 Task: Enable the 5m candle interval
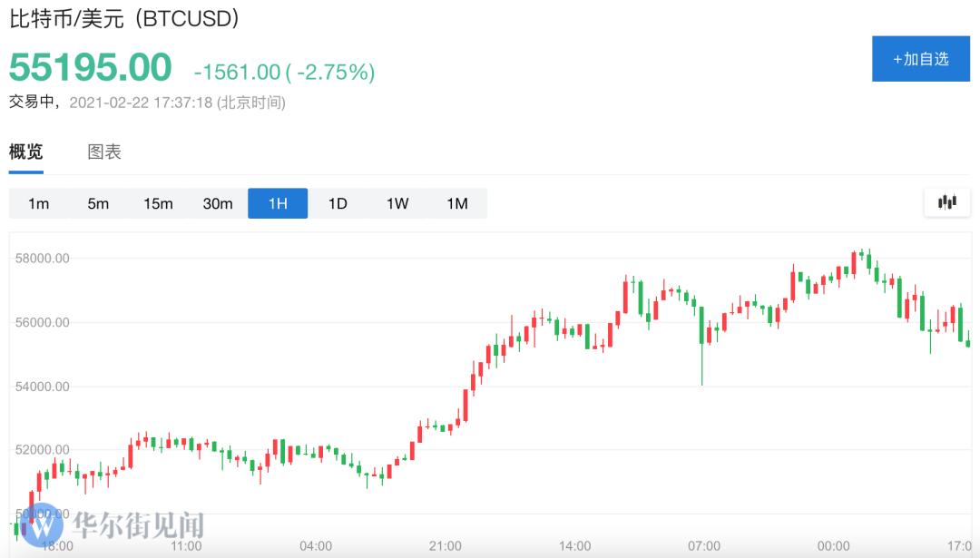click(x=98, y=203)
